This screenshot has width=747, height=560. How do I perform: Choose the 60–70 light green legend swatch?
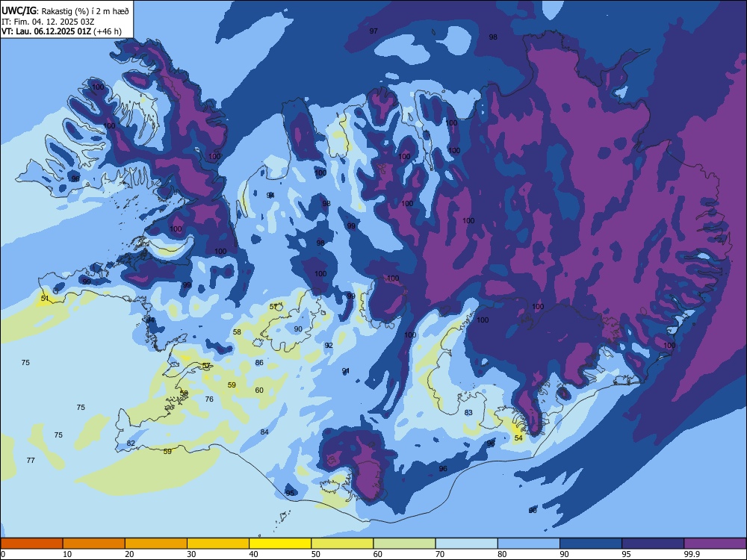click(404, 544)
